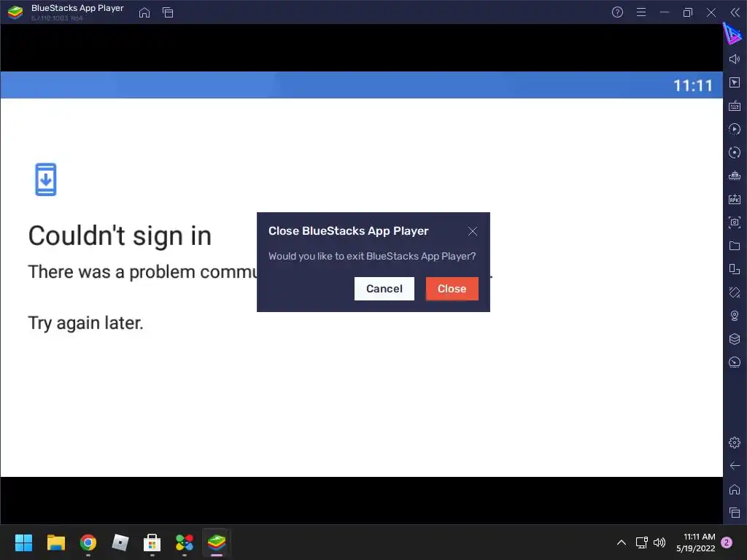747x560 pixels.
Task: Click the 'Couldn't sign in' heading
Action: tap(120, 236)
